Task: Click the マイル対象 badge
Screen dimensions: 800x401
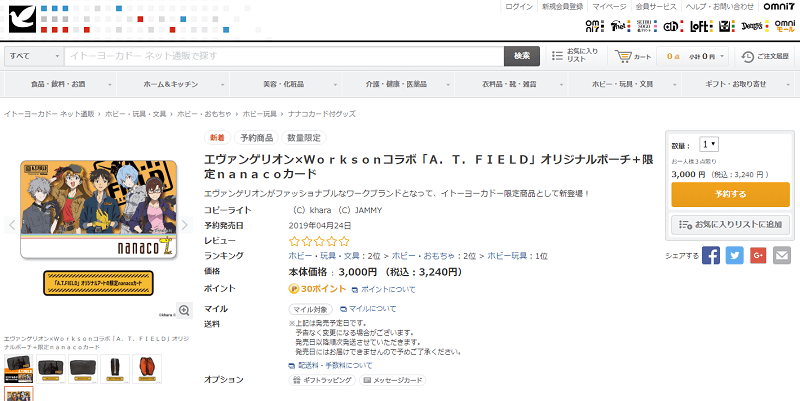Action: click(311, 309)
